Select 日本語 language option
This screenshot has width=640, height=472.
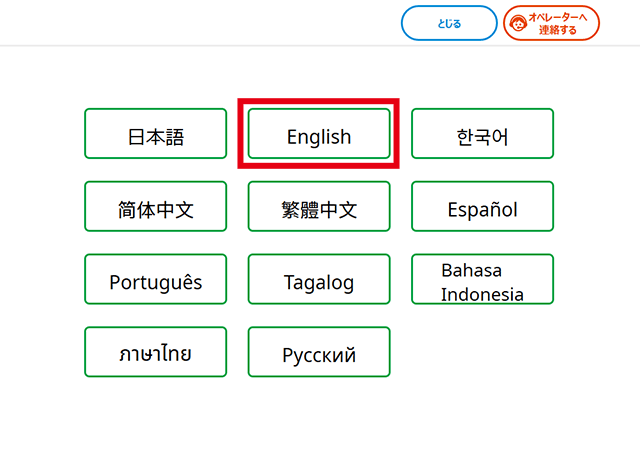(x=155, y=134)
